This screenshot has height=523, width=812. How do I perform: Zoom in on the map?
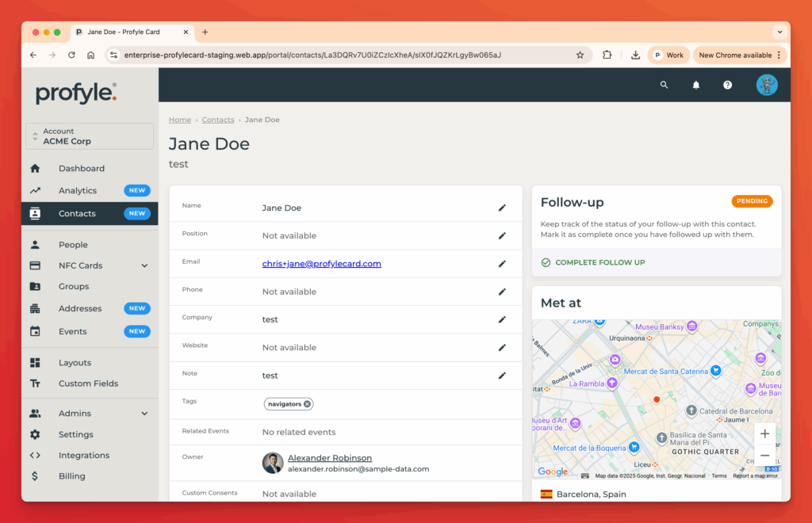764,433
